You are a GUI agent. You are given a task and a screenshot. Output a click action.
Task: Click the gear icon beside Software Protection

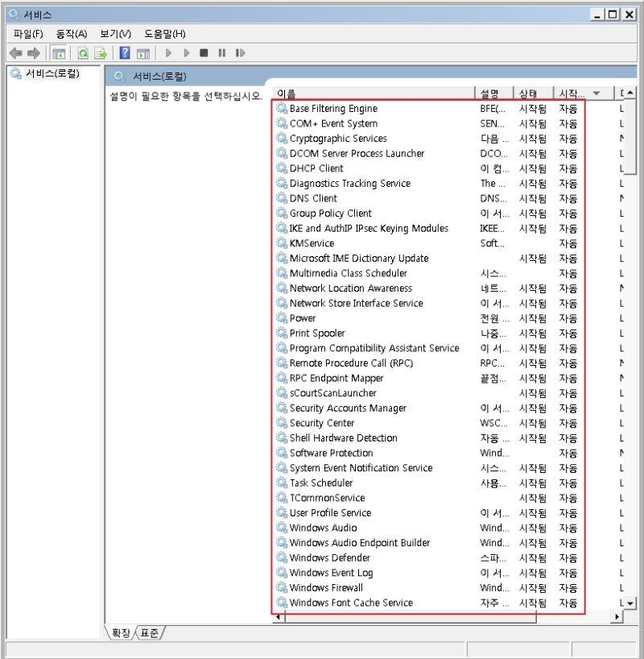282,453
